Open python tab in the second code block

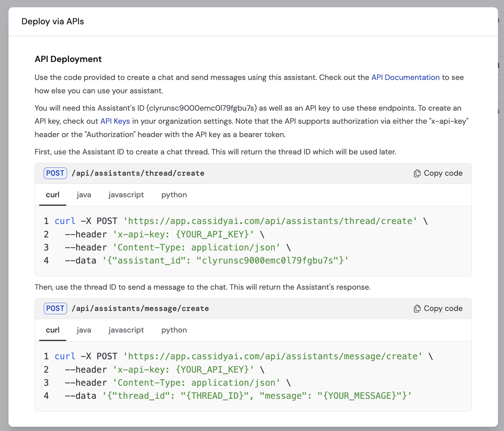pos(174,330)
